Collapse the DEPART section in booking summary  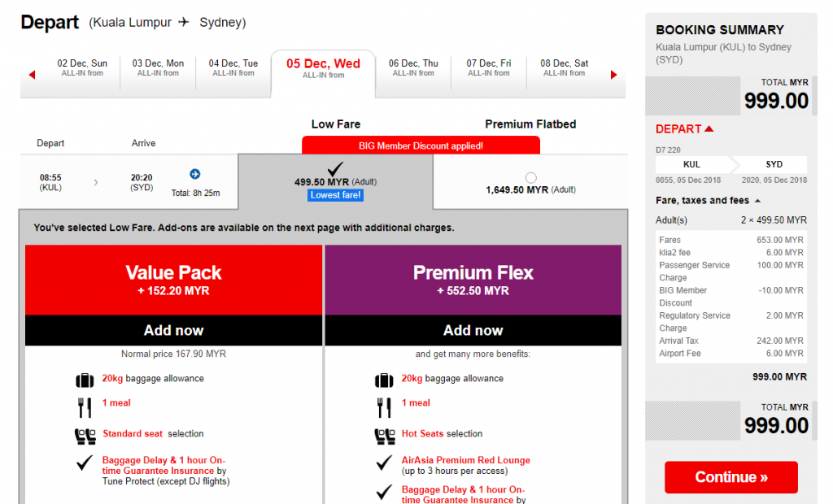coord(709,128)
